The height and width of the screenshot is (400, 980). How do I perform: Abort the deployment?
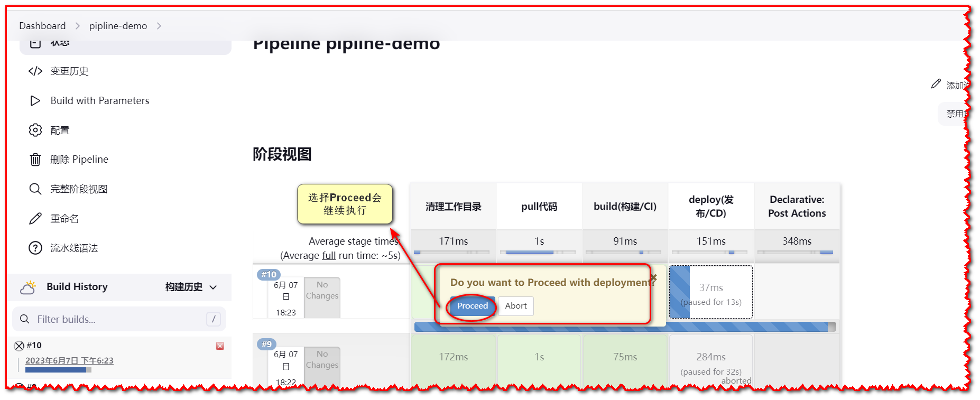pos(516,306)
